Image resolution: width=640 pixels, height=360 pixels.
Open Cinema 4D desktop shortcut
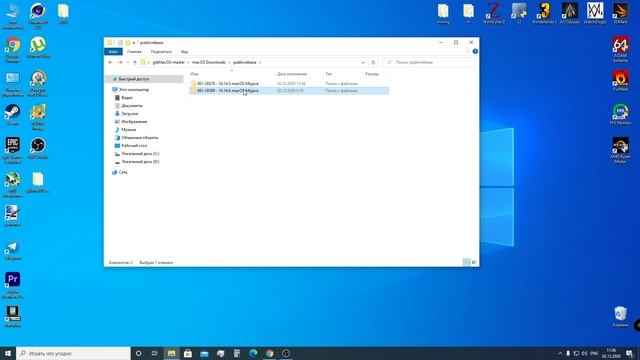(x=38, y=16)
